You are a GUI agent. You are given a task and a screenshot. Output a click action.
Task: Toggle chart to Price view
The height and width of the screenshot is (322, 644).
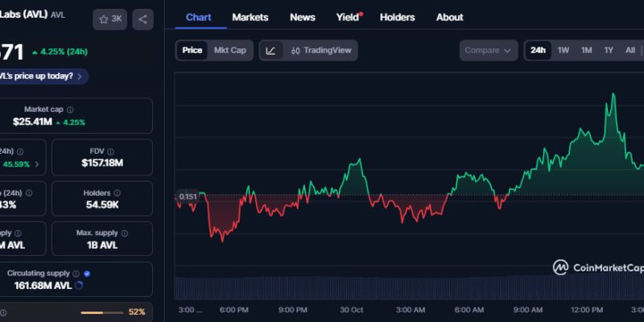pos(192,50)
